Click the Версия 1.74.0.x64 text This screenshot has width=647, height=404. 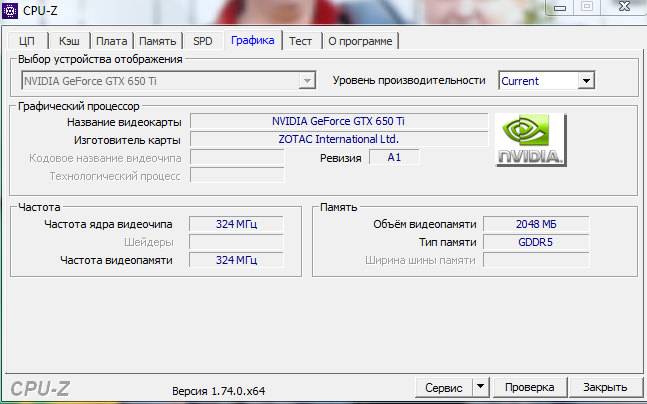[x=219, y=391]
